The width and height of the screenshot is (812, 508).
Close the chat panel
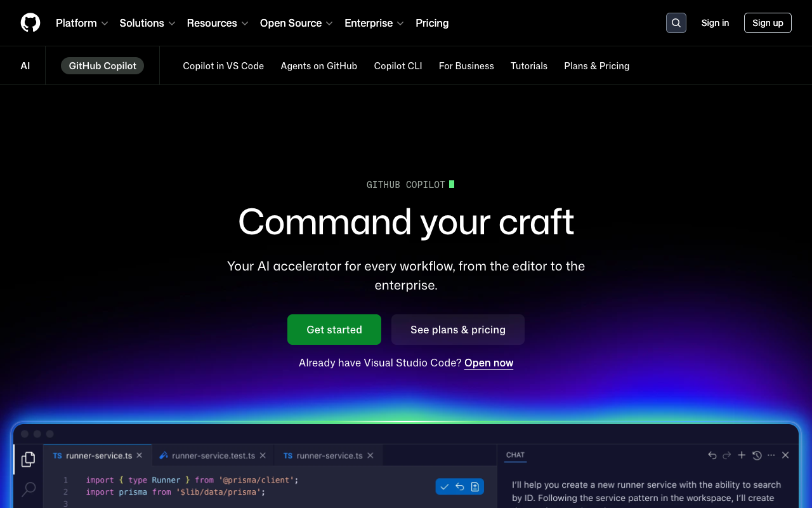click(785, 455)
